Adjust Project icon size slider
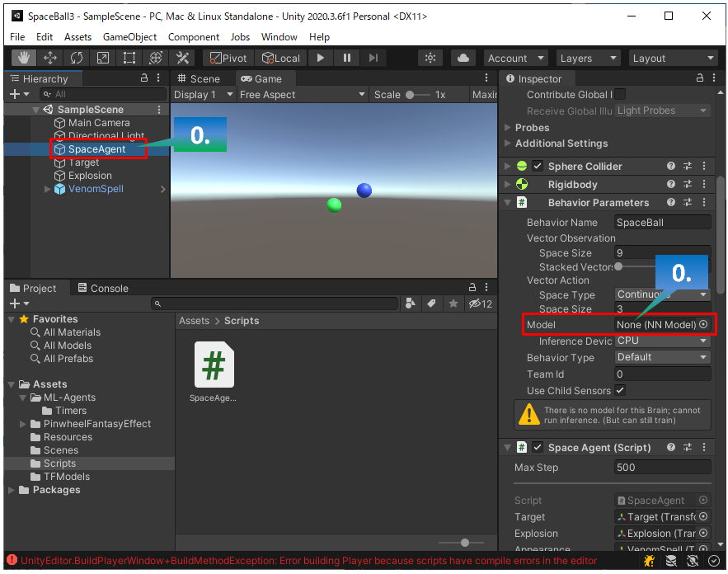 [462, 543]
